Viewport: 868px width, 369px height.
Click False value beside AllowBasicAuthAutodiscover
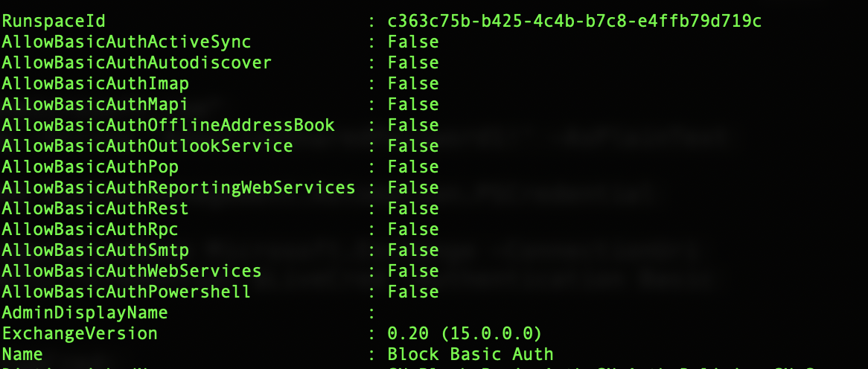click(413, 63)
